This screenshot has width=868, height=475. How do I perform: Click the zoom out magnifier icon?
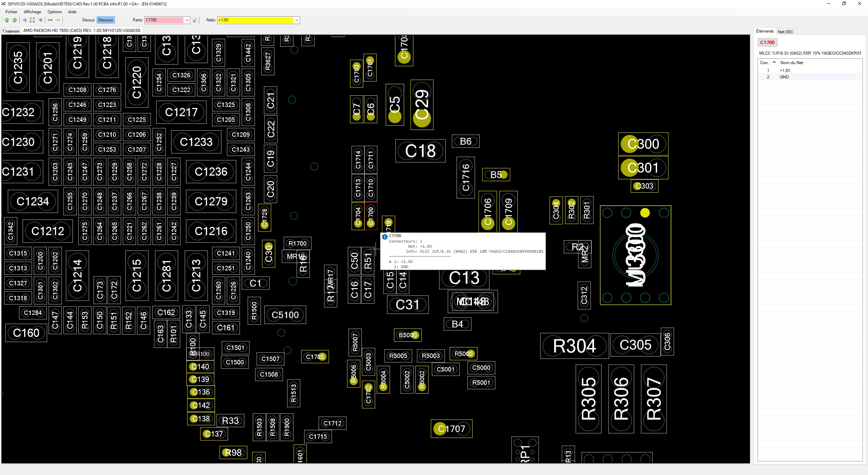[24, 20]
